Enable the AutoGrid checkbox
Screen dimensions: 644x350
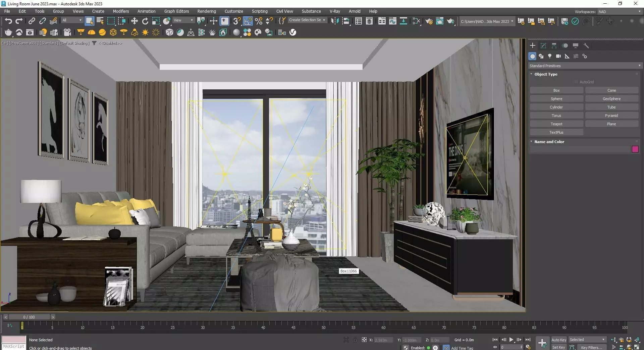pyautogui.click(x=576, y=82)
